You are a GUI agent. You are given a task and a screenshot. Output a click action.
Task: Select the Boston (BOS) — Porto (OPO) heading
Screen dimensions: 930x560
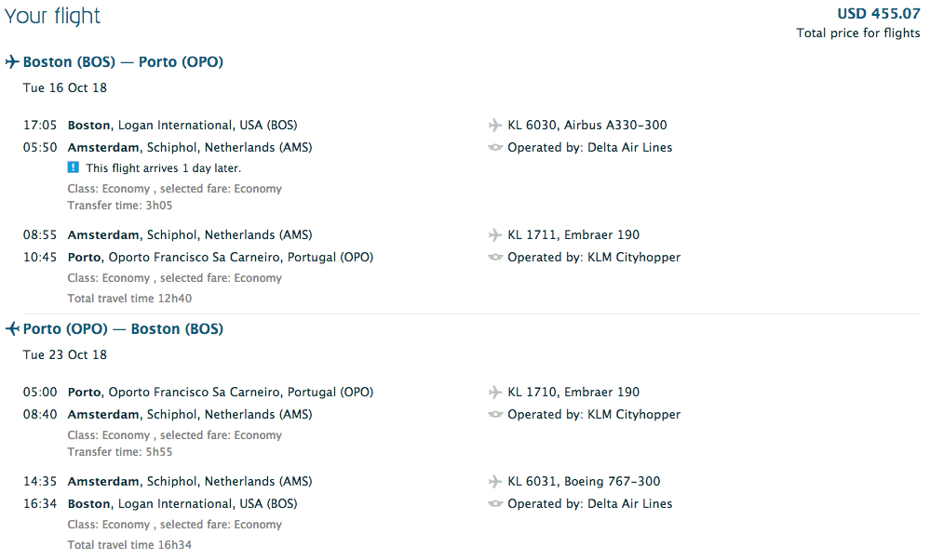pyautogui.click(x=123, y=62)
